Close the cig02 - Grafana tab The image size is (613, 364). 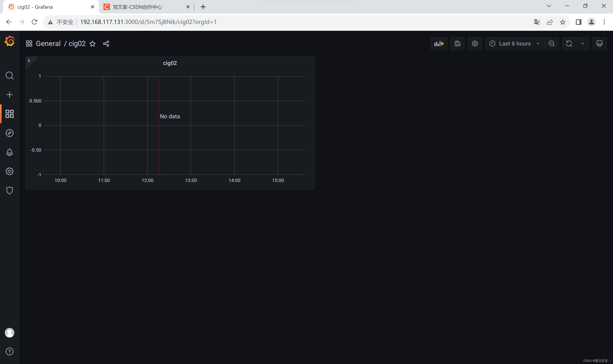pos(92,7)
